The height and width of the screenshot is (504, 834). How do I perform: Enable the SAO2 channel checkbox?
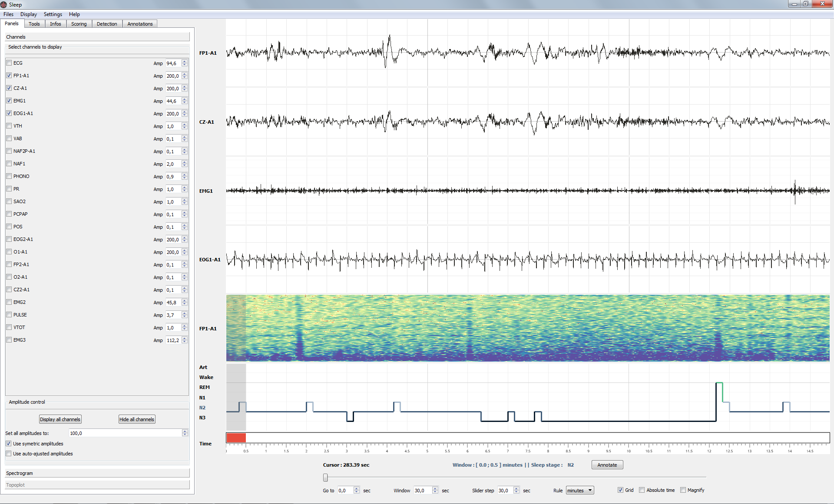(9, 201)
